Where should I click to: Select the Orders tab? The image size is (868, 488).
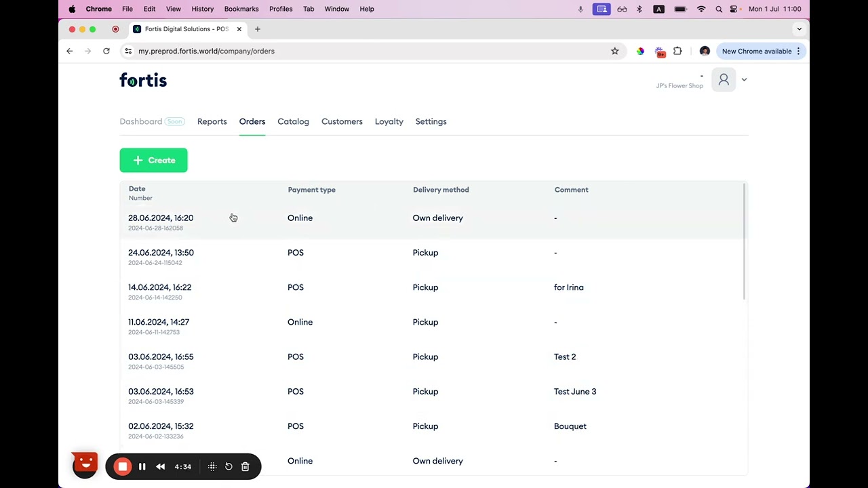pos(252,121)
